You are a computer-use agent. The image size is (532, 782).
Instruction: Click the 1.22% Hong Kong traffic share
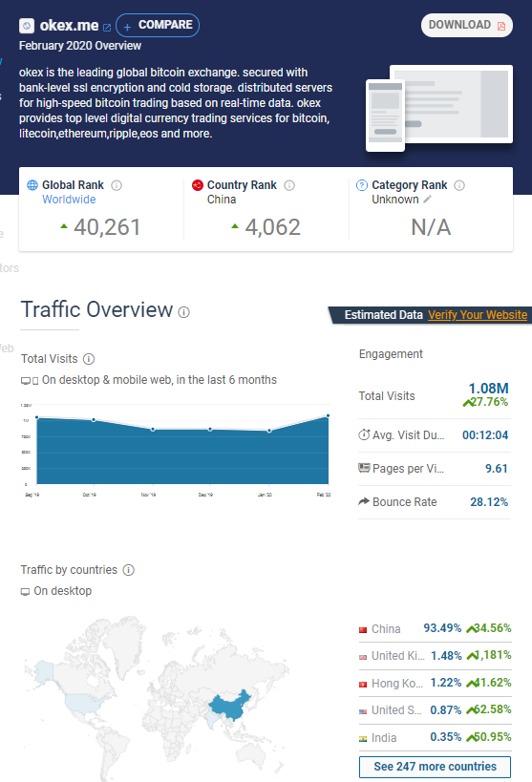pos(446,684)
